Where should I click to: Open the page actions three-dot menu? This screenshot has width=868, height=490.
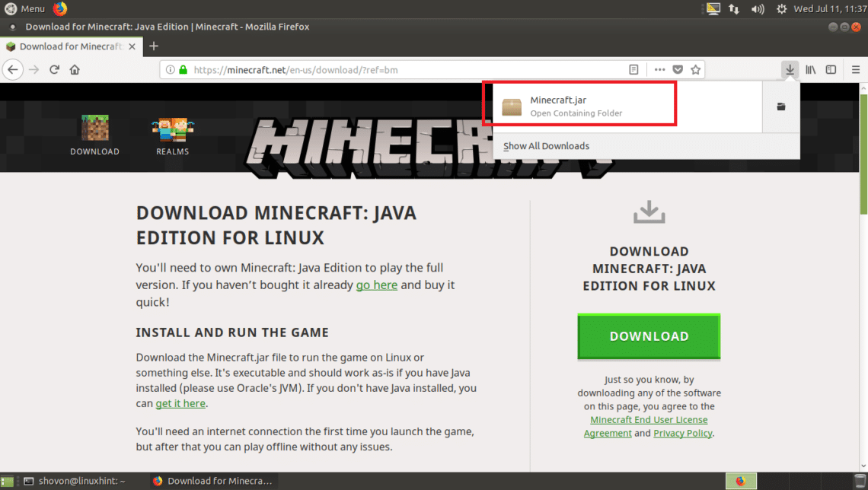[x=659, y=70]
